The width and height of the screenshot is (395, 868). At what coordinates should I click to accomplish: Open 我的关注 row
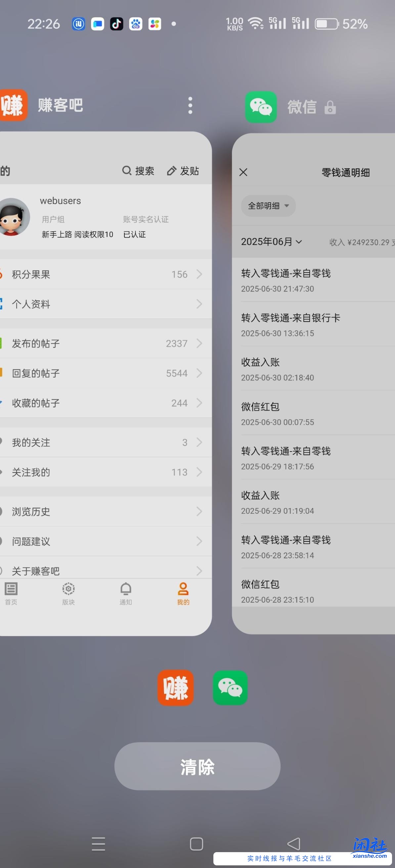[106, 442]
